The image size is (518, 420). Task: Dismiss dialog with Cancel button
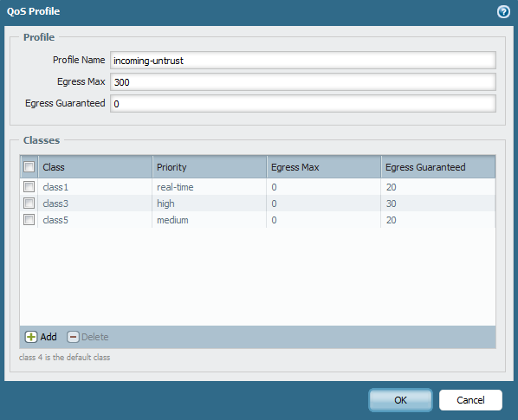click(470, 400)
